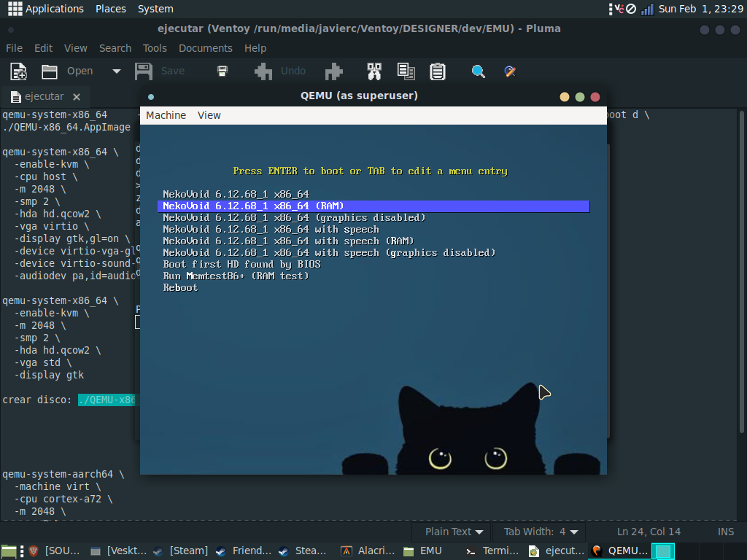Click the INS insert mode indicator
Viewport: 747px width, 560px height.
pos(726,532)
